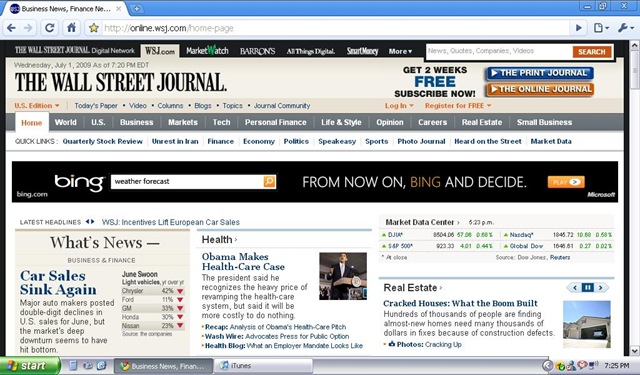This screenshot has width=640, height=375.
Task: Open Quarterly Stock Review quick link
Action: pos(102,141)
